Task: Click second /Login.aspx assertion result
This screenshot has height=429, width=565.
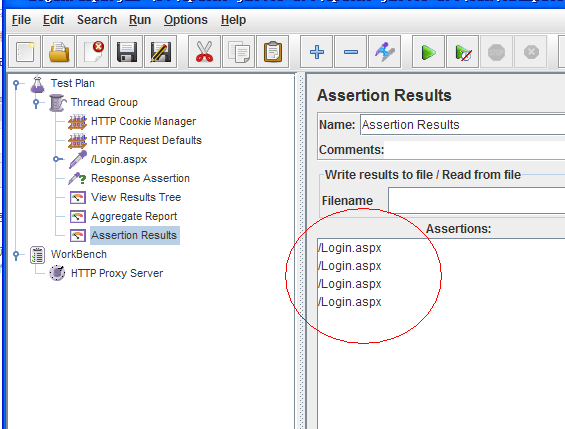Action: tap(350, 266)
